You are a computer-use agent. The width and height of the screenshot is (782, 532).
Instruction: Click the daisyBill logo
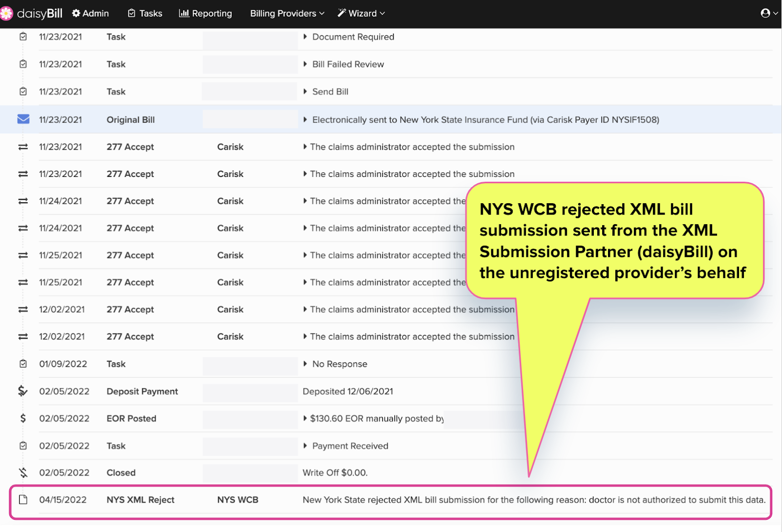31,13
